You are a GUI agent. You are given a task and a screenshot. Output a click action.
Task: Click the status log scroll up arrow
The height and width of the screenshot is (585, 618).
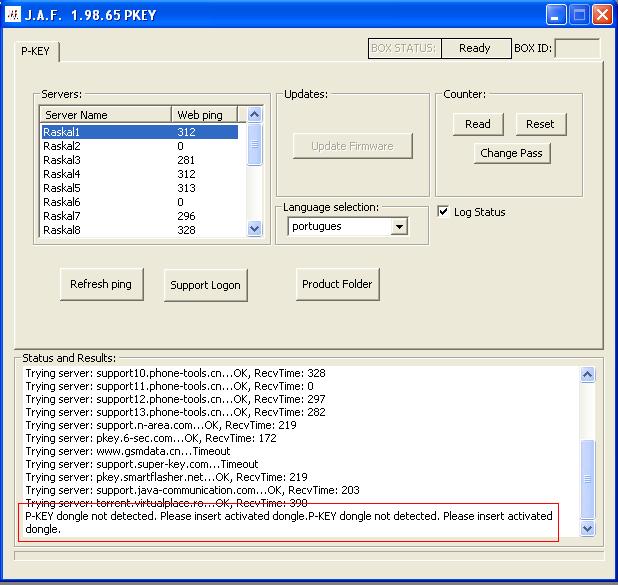click(x=588, y=374)
